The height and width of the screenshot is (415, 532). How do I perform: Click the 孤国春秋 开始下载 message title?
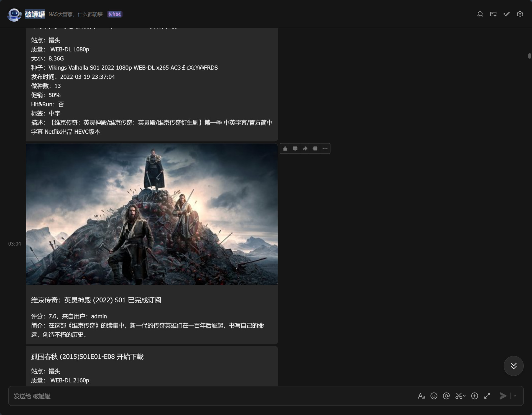point(87,357)
